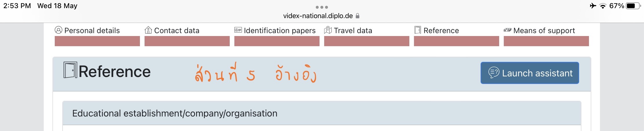
Task: Click the Identification papers ID card icon
Action: pos(238,30)
